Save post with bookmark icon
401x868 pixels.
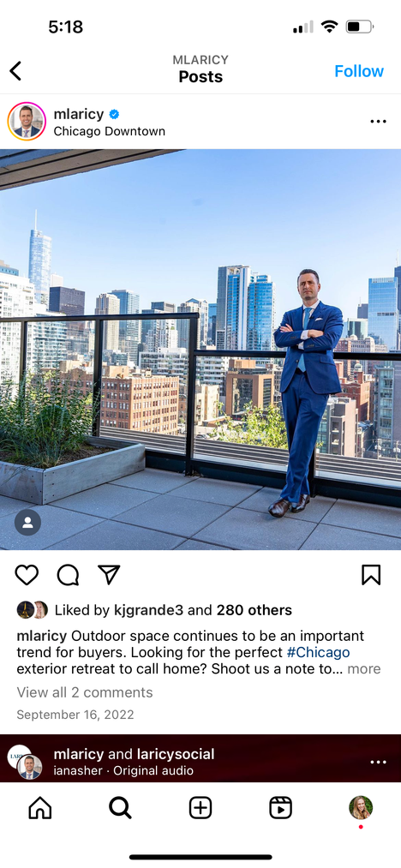pyautogui.click(x=371, y=575)
